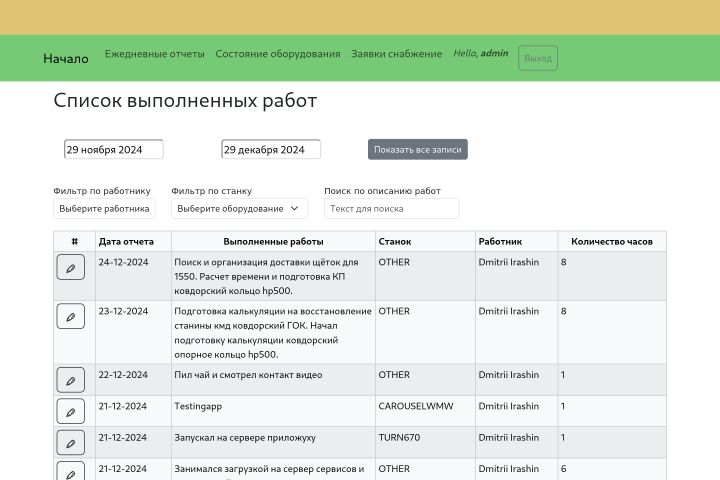This screenshot has width=720, height=480.
Task: Click the Фильтр по станку label
Action: pyautogui.click(x=212, y=191)
